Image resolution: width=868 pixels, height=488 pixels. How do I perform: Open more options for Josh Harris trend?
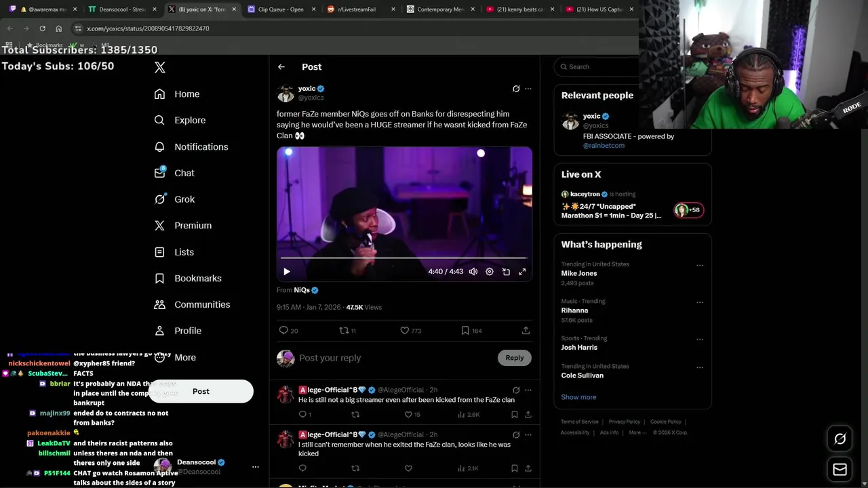point(700,339)
